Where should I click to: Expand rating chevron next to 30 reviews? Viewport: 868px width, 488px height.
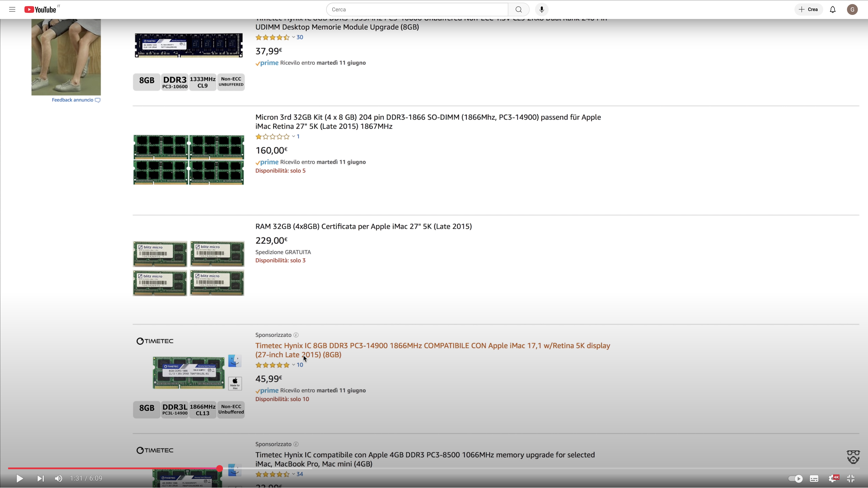point(293,37)
